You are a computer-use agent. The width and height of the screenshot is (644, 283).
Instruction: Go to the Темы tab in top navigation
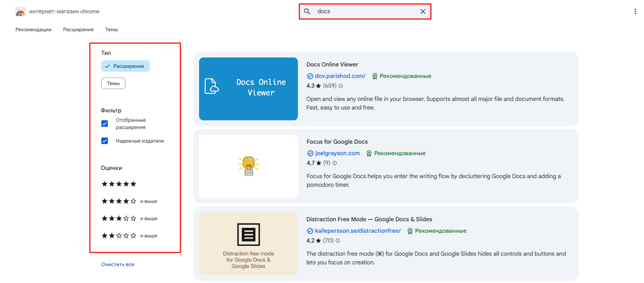112,30
